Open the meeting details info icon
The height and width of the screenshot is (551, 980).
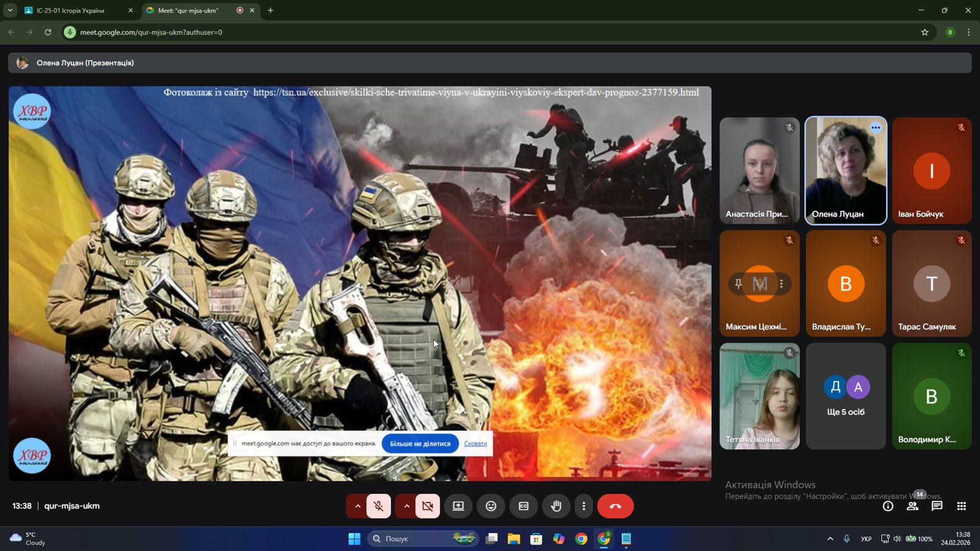pos(888,506)
